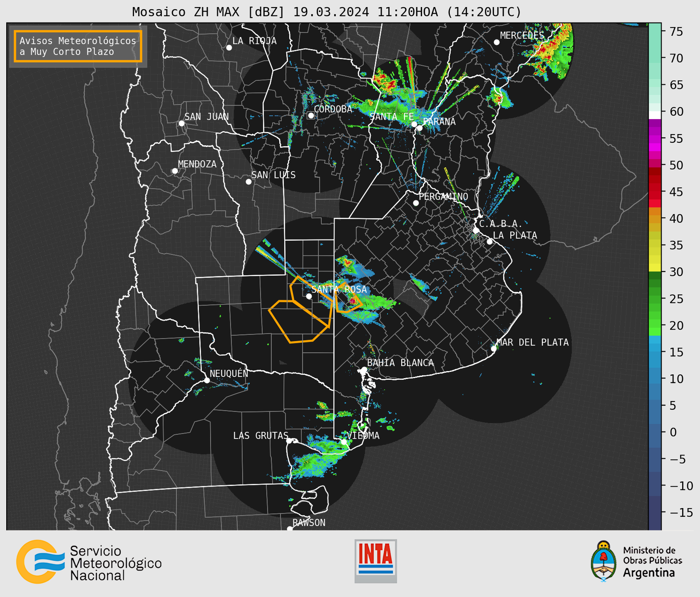Click the 'Ministerio de Obras Públicas' text
The width and height of the screenshot is (700, 597).
(x=652, y=555)
